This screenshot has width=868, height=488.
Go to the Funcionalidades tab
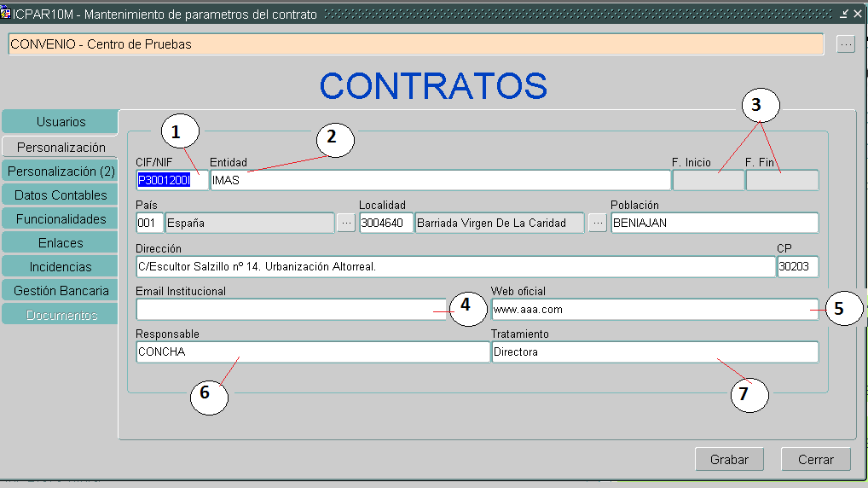coord(61,218)
